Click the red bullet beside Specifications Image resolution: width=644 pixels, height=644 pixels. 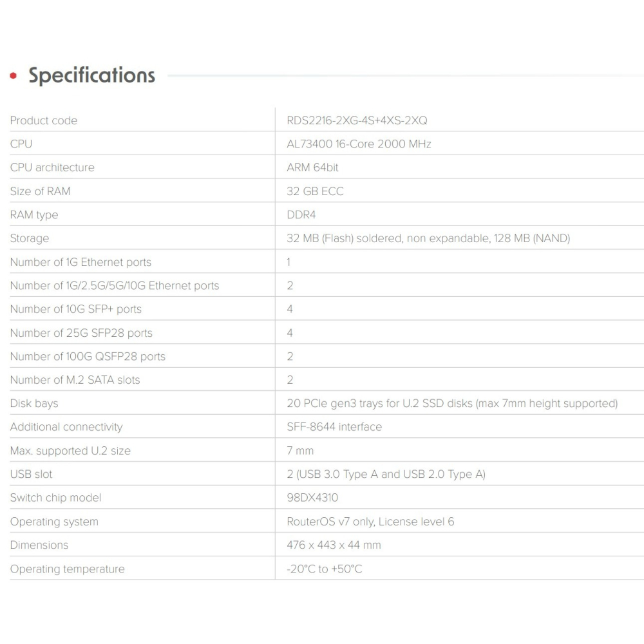(x=14, y=76)
